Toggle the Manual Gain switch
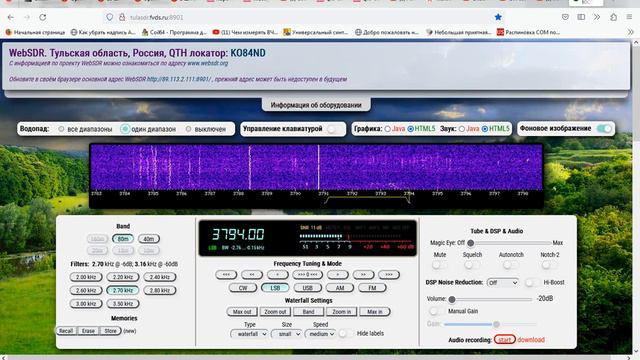 click(x=437, y=311)
